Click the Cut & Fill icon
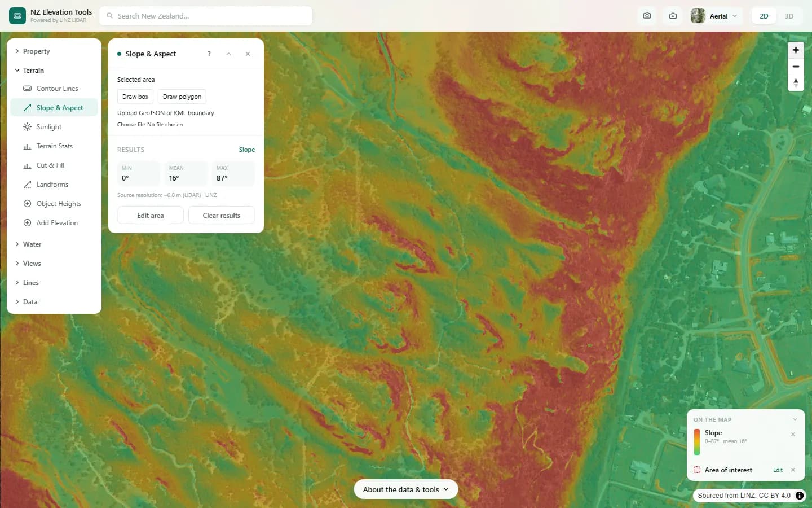 (27, 165)
